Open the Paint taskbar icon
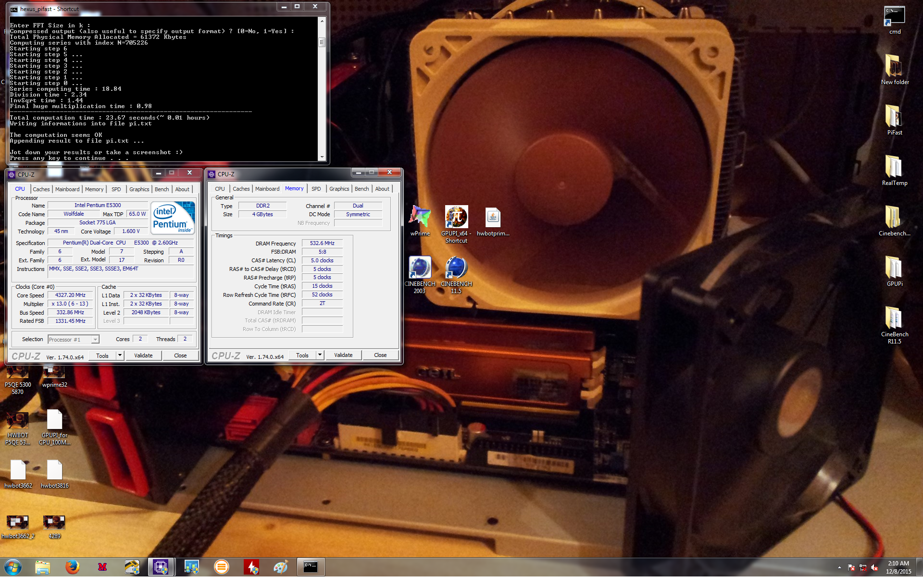923x588 pixels. (281, 567)
